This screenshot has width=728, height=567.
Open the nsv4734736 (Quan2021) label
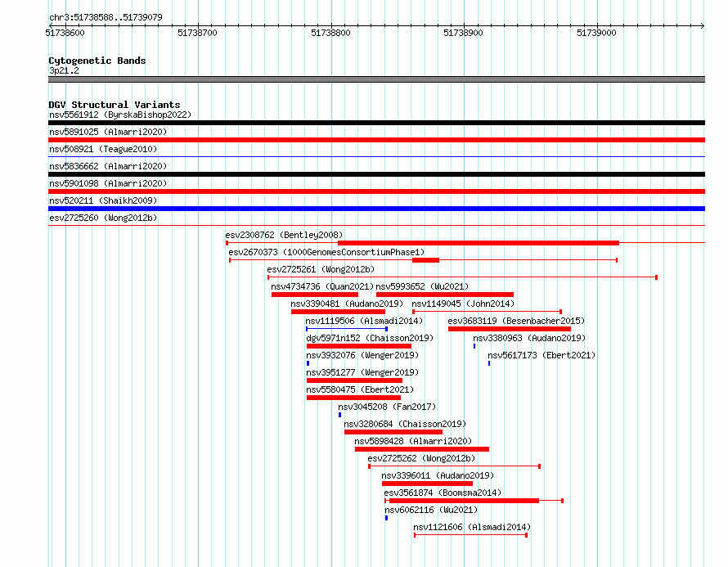click(322, 286)
